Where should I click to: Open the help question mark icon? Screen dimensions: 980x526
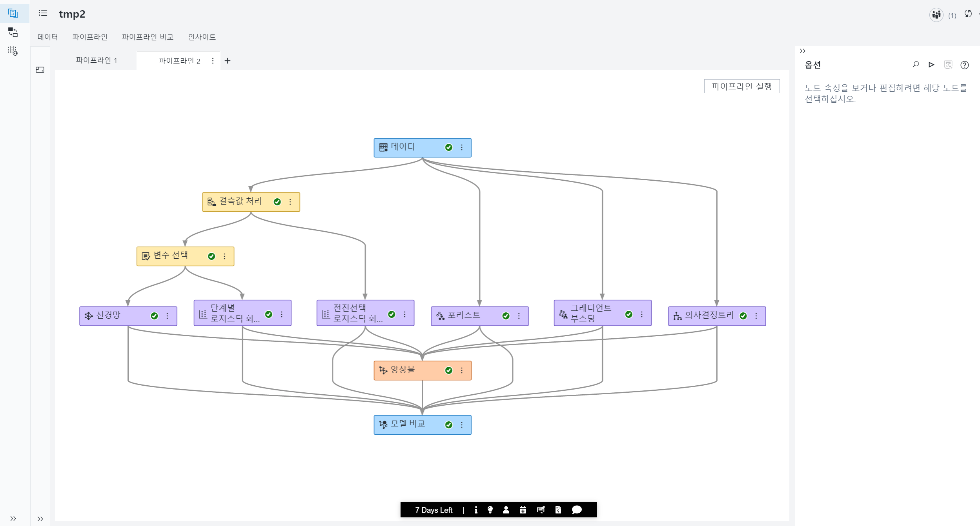pyautogui.click(x=964, y=65)
